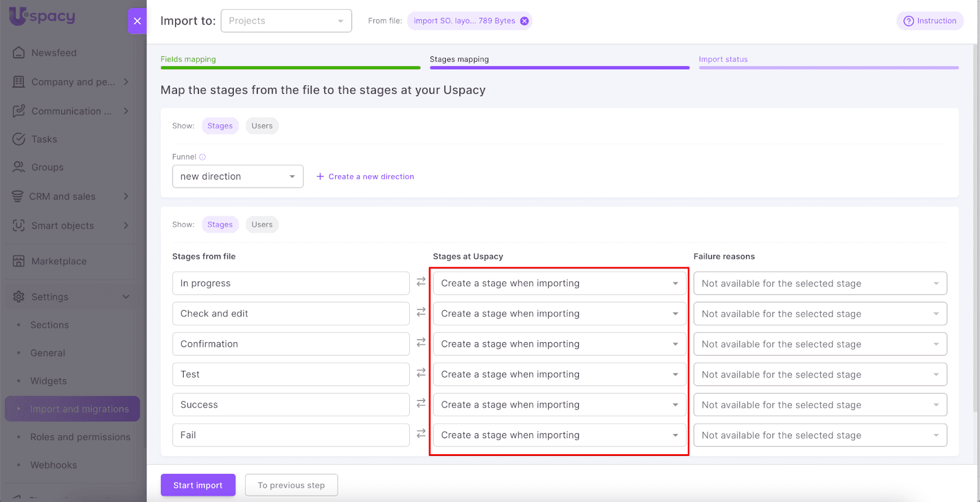Open the Import to Projects dropdown
The width and height of the screenshot is (980, 502).
pos(286,21)
